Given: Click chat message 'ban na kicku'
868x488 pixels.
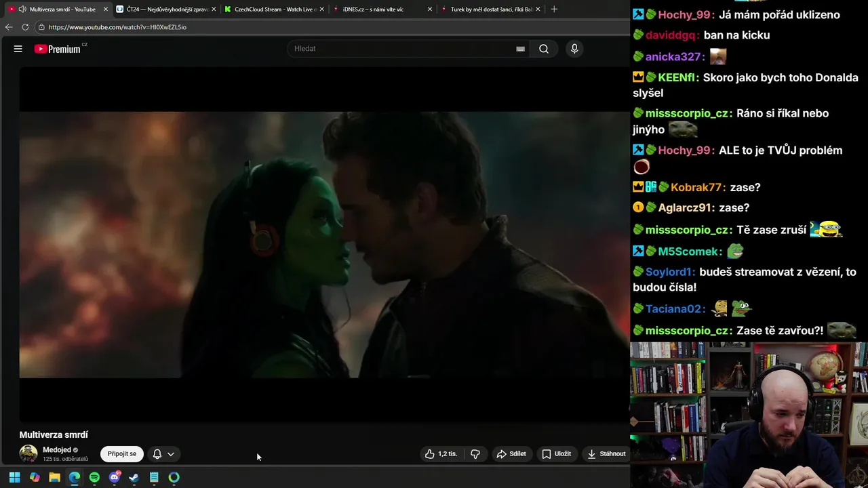Looking at the screenshot, I should [737, 35].
